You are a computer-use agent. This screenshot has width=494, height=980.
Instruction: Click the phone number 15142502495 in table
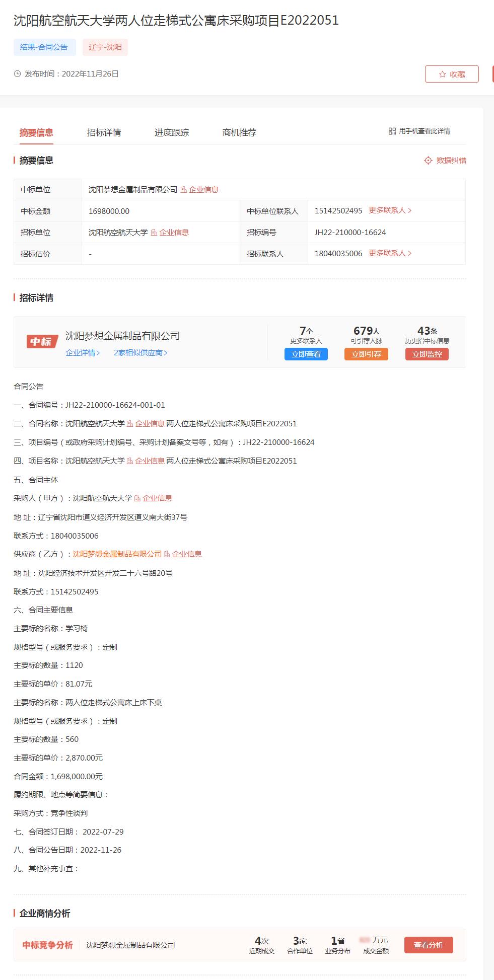(x=338, y=211)
